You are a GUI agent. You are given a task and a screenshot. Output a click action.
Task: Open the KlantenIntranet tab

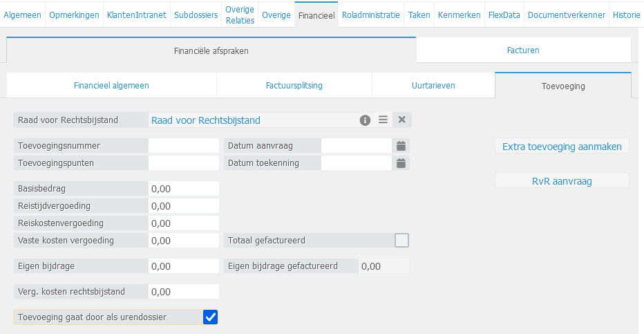coord(138,15)
